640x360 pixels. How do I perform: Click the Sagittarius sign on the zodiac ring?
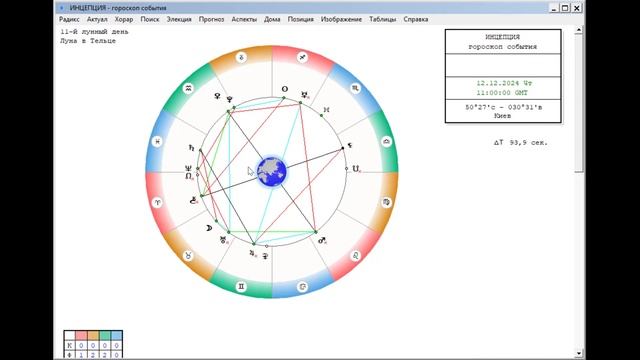[302, 58]
